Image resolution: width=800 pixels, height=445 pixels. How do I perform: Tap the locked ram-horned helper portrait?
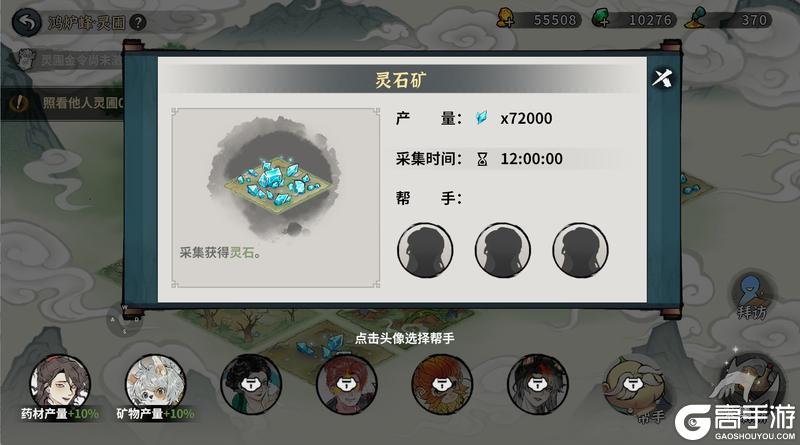(x=633, y=384)
